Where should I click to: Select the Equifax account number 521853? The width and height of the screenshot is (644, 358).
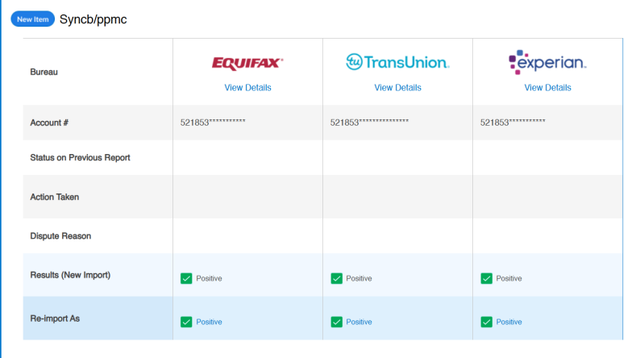[x=213, y=122]
